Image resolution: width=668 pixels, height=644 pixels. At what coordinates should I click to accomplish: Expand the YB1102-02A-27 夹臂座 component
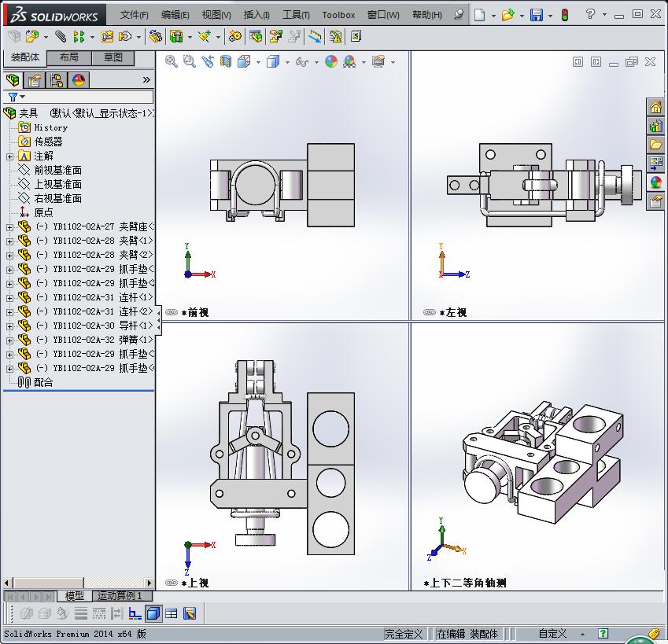pyautogui.click(x=9, y=227)
